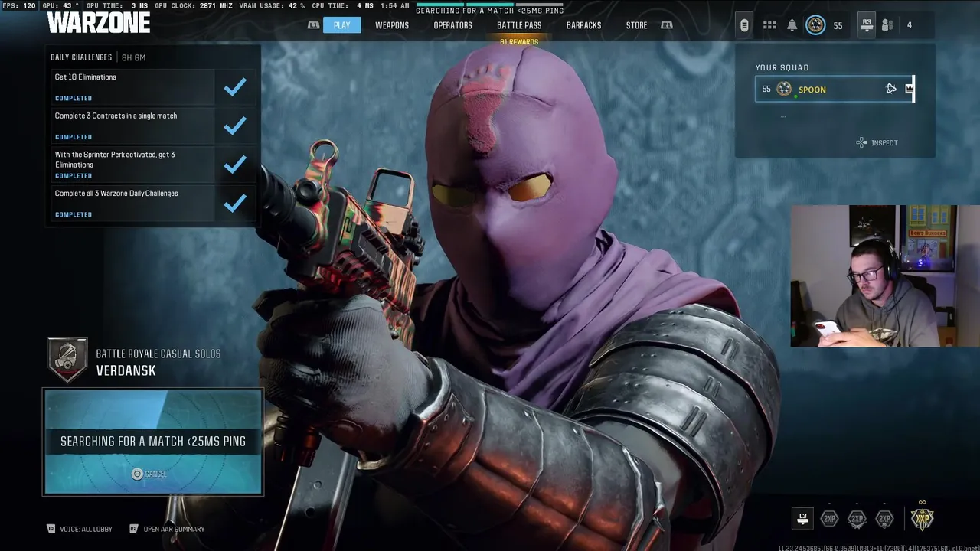Viewport: 980px width, 551px height.
Task: Click the VERDANSK map name
Action: [126, 370]
